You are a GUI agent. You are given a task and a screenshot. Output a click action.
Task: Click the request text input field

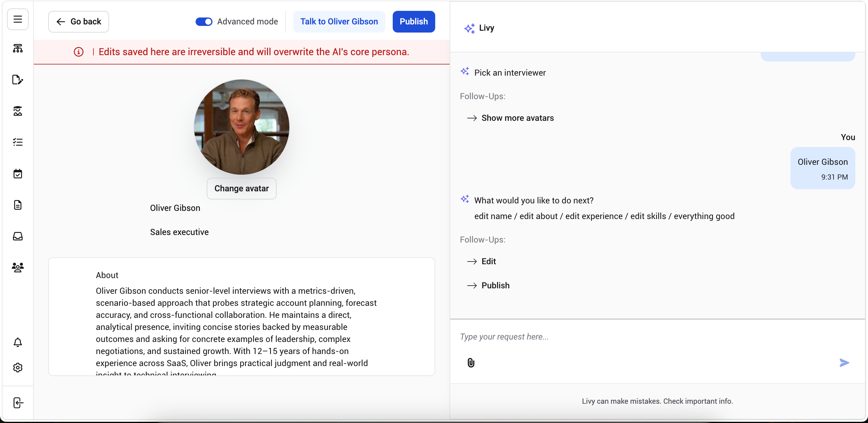coord(657,337)
